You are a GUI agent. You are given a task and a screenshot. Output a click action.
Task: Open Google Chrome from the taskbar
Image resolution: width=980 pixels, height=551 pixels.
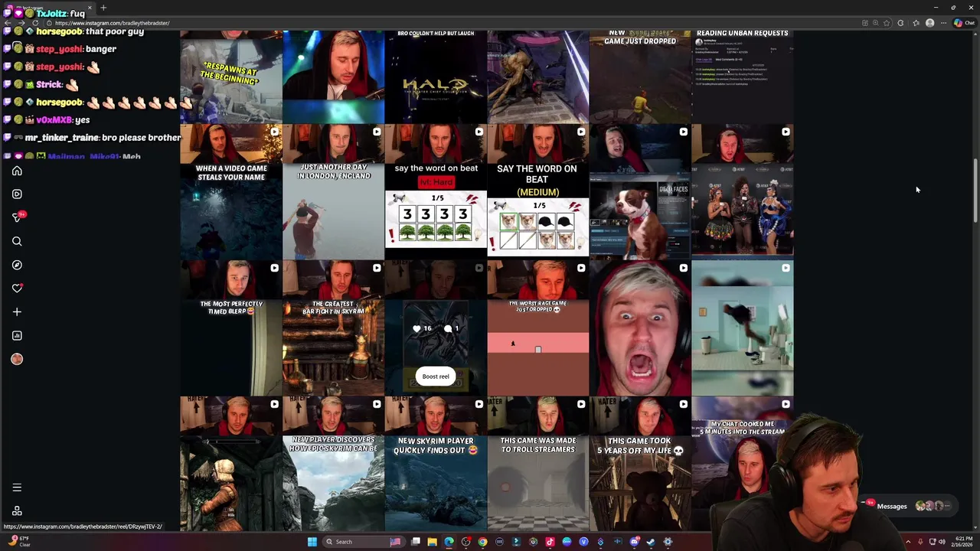482,542
